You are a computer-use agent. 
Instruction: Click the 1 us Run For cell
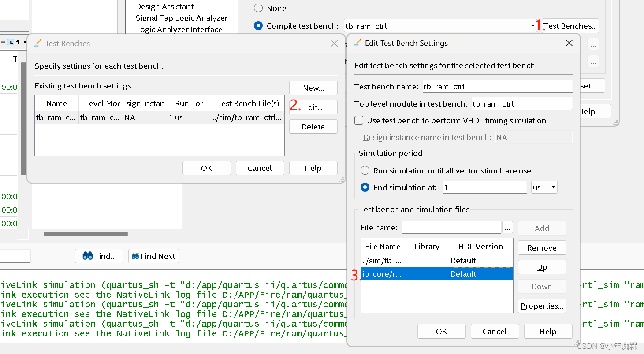pos(189,118)
